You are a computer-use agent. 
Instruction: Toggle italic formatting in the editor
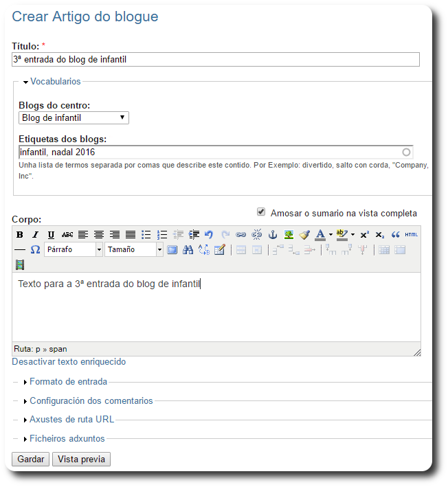36,234
